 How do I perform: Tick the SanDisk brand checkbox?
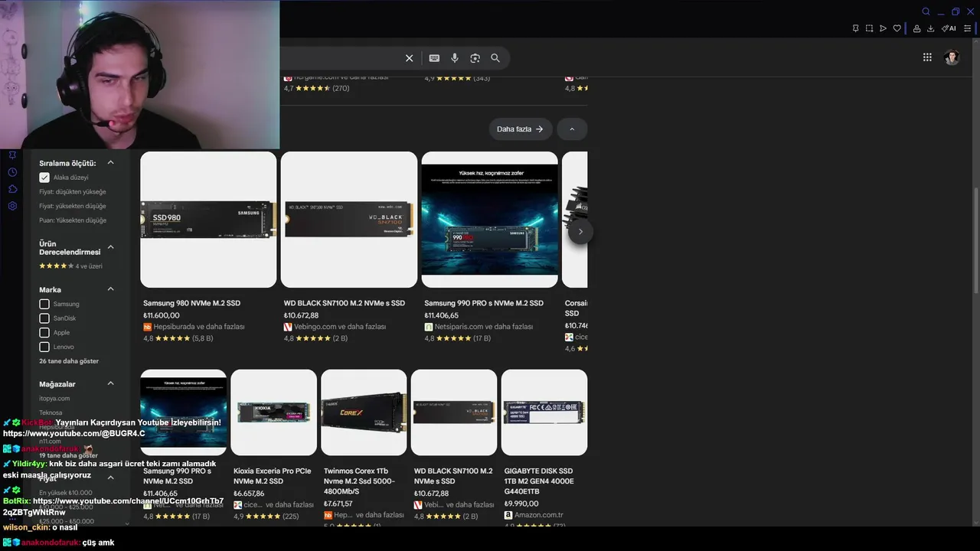[x=44, y=318]
